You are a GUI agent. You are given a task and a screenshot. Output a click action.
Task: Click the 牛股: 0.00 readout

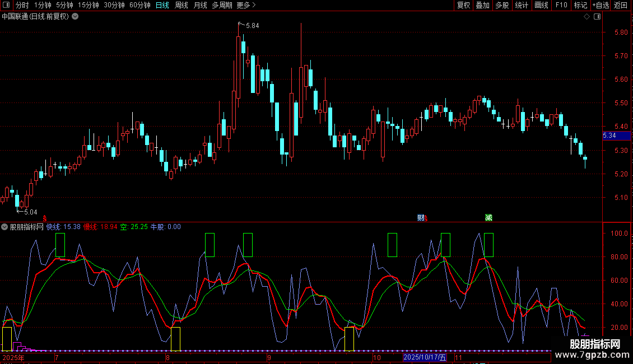165,227
